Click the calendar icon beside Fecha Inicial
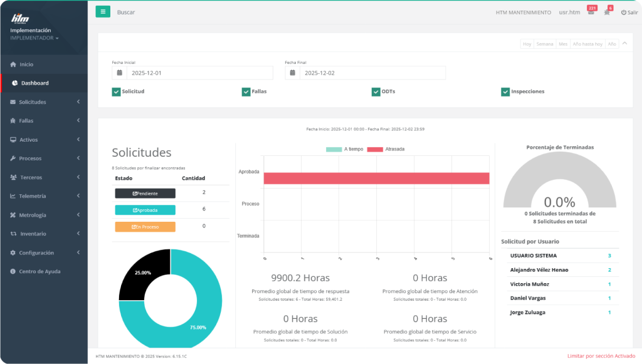 tap(119, 73)
